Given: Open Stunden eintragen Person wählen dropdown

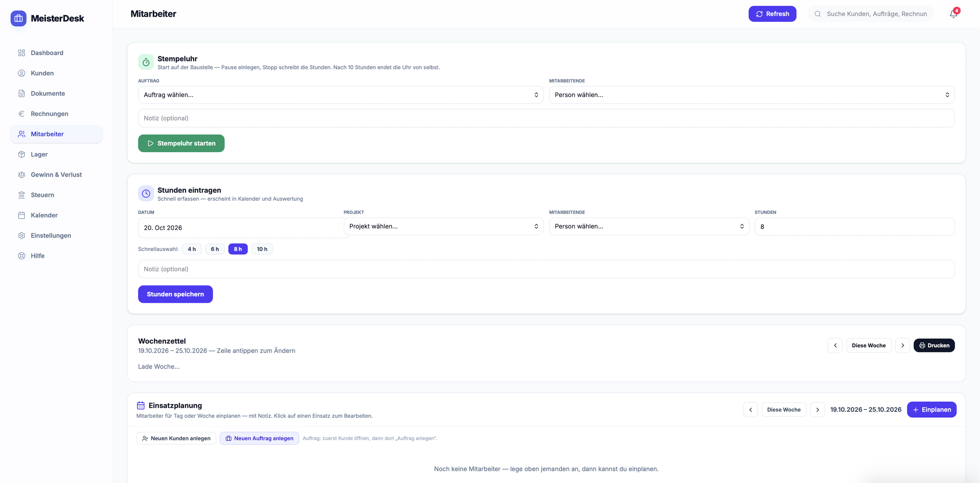Looking at the screenshot, I should point(649,226).
